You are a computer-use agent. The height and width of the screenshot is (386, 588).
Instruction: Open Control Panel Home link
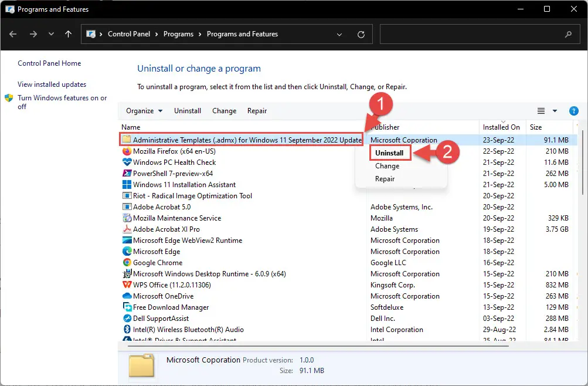coord(49,63)
